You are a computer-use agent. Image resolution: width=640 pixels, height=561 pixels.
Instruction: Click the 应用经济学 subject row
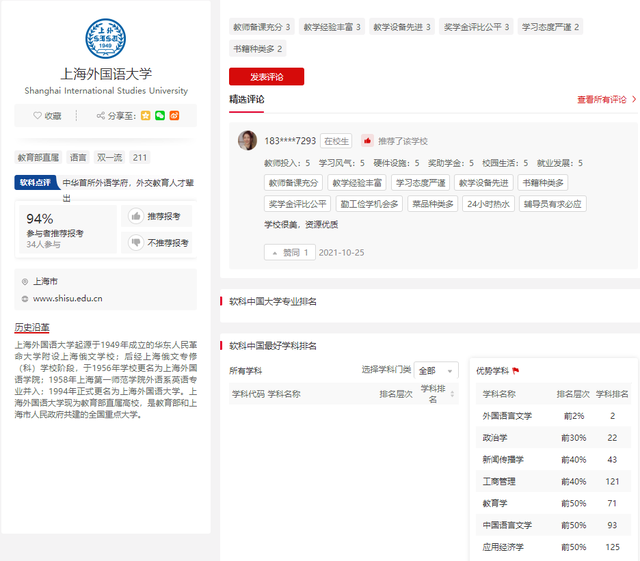pos(553,547)
